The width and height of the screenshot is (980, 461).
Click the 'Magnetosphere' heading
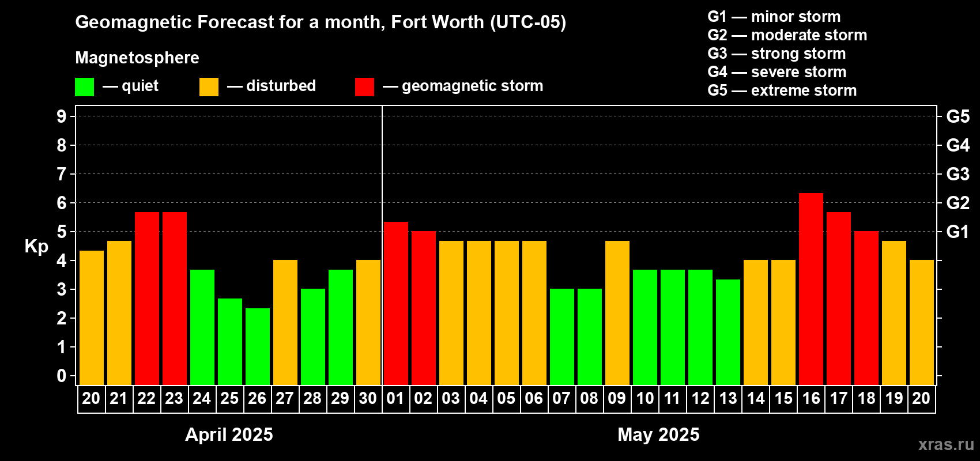pos(137,58)
